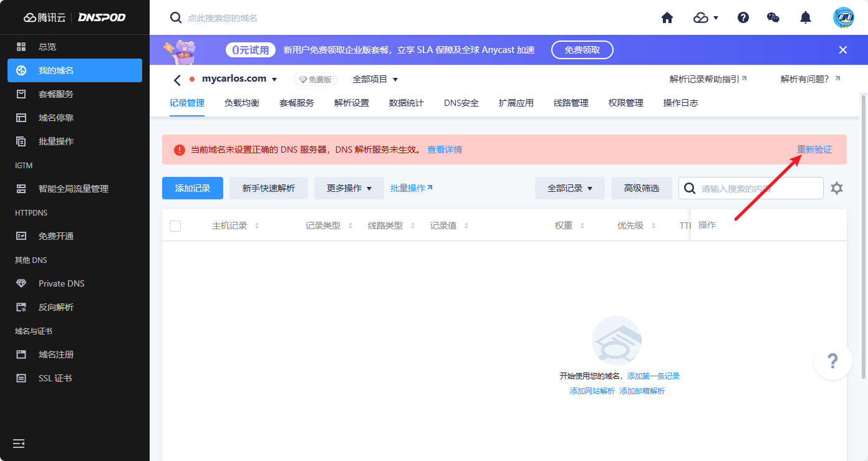Go to home via the house icon
This screenshot has width=868, height=461.
[667, 17]
